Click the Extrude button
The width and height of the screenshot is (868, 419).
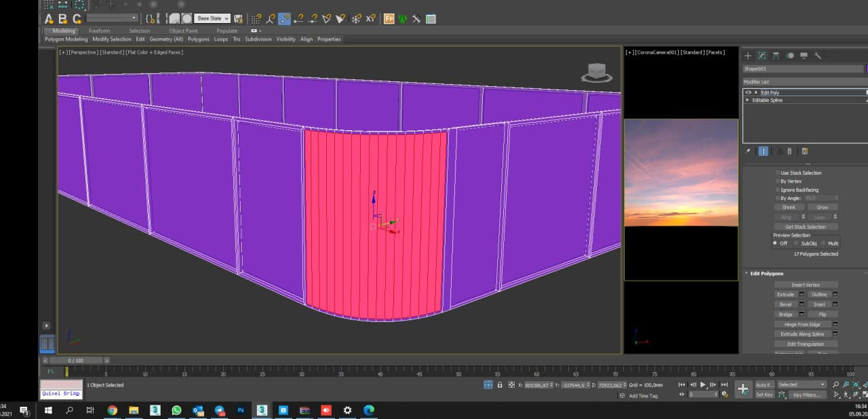785,295
